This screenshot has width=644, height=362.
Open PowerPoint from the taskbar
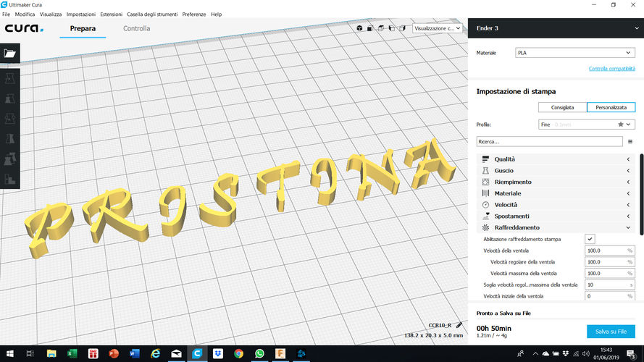[114, 353]
